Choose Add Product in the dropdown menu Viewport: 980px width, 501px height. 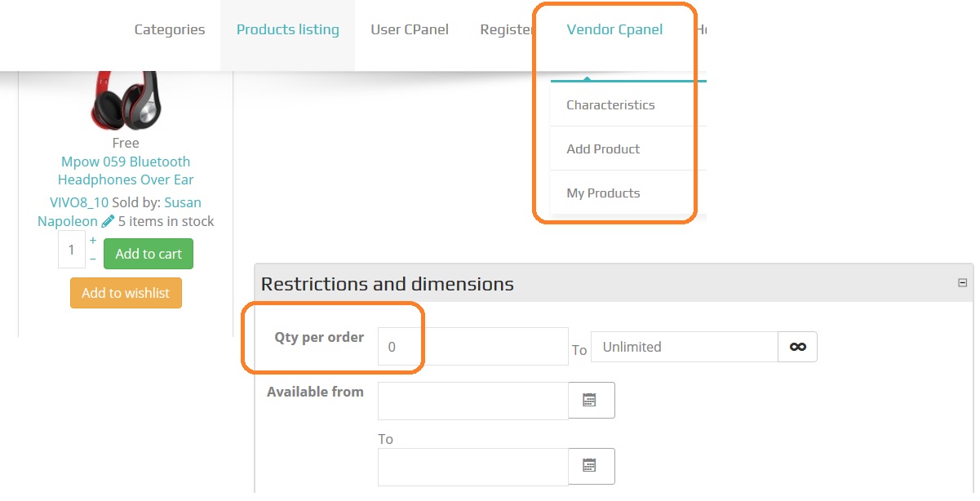(603, 149)
